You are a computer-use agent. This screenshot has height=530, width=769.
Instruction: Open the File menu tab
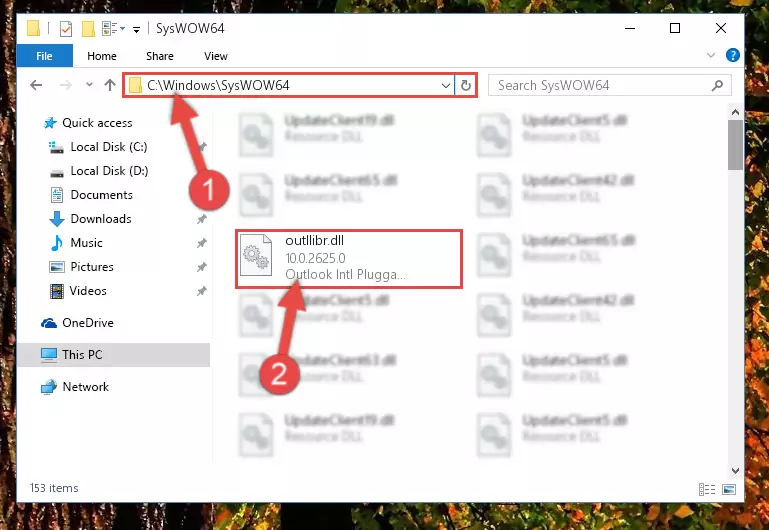[x=45, y=56]
